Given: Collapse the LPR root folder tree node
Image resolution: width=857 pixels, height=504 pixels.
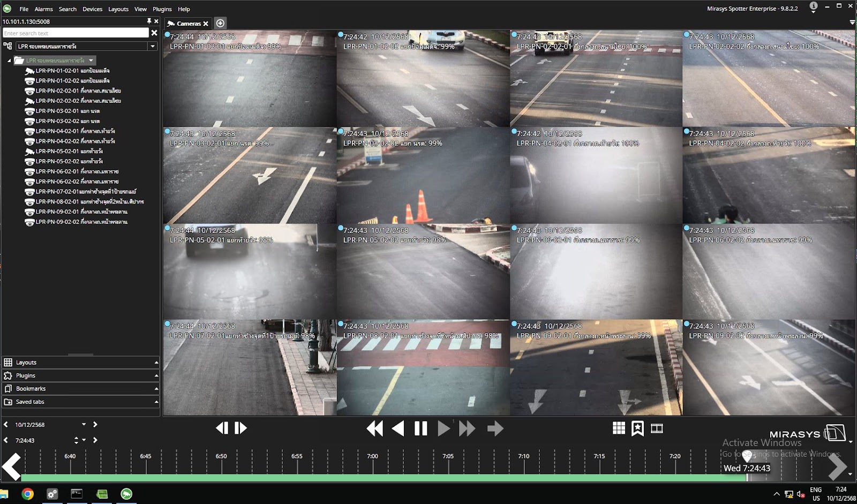Looking at the screenshot, I should click(9, 61).
